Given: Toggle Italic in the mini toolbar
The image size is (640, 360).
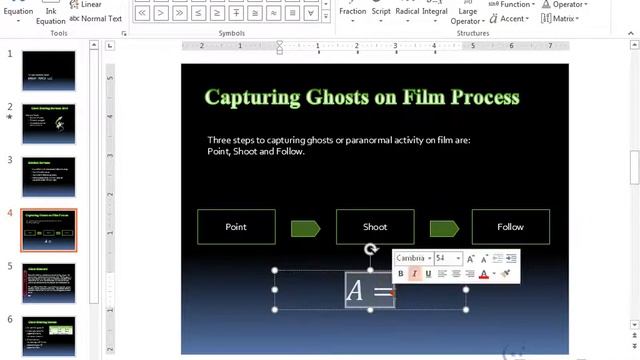Looking at the screenshot, I should 414,273.
